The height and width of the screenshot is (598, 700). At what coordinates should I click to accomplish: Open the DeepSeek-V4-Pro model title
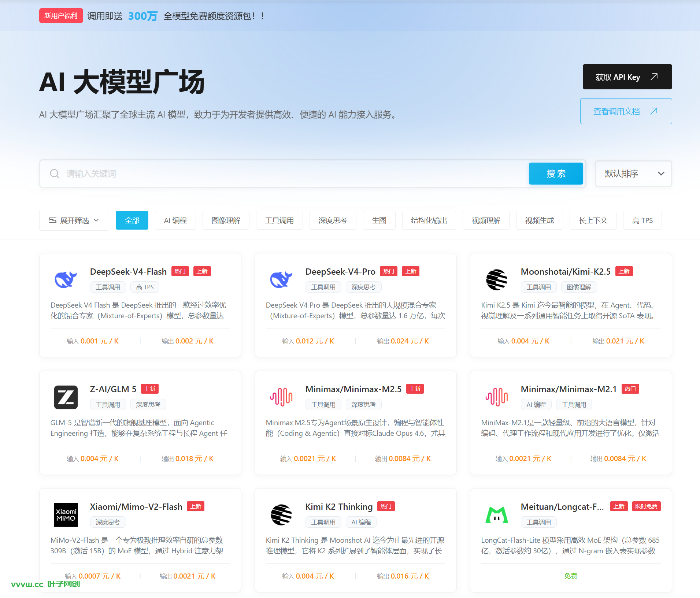340,272
